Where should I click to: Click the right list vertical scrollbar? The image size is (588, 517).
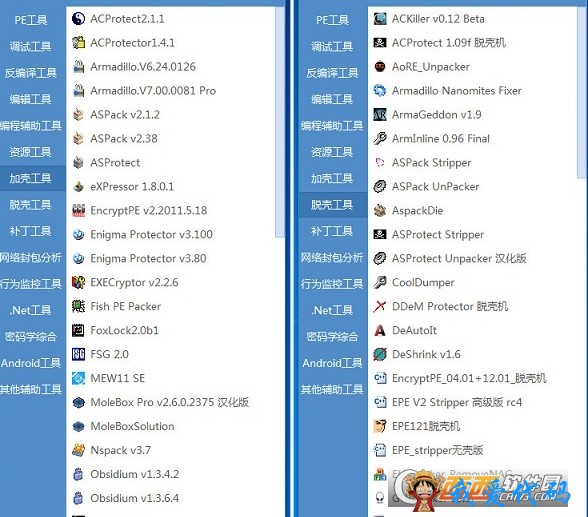click(582, 92)
